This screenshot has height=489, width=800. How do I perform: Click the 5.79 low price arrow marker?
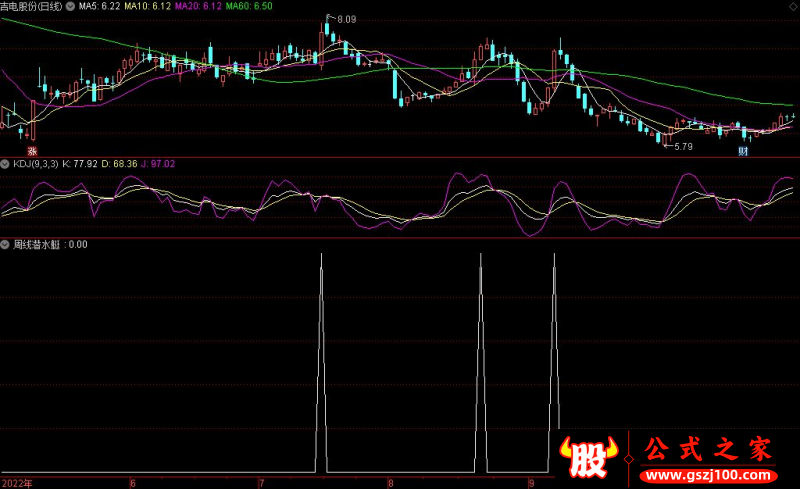[x=679, y=146]
